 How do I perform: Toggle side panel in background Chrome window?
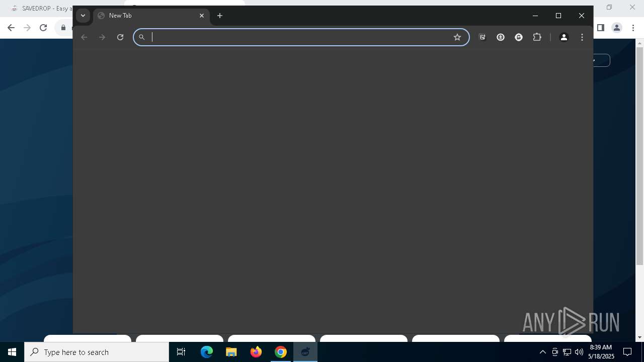pos(601,28)
